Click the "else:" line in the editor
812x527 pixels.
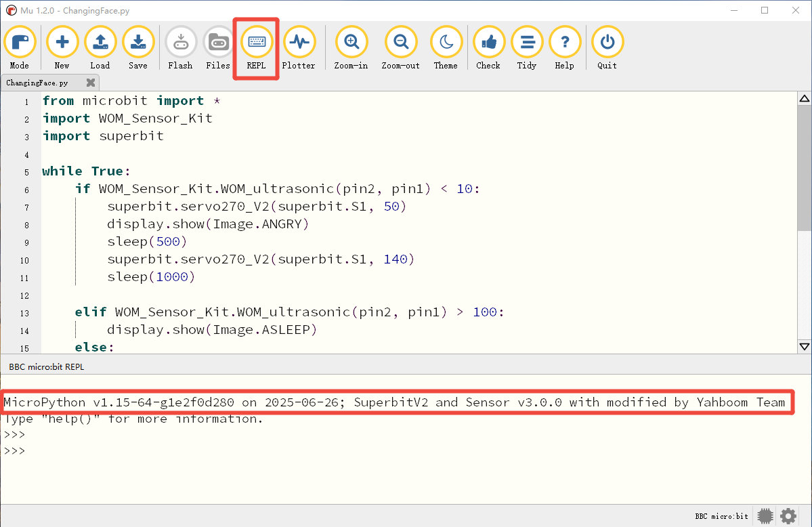click(x=94, y=347)
